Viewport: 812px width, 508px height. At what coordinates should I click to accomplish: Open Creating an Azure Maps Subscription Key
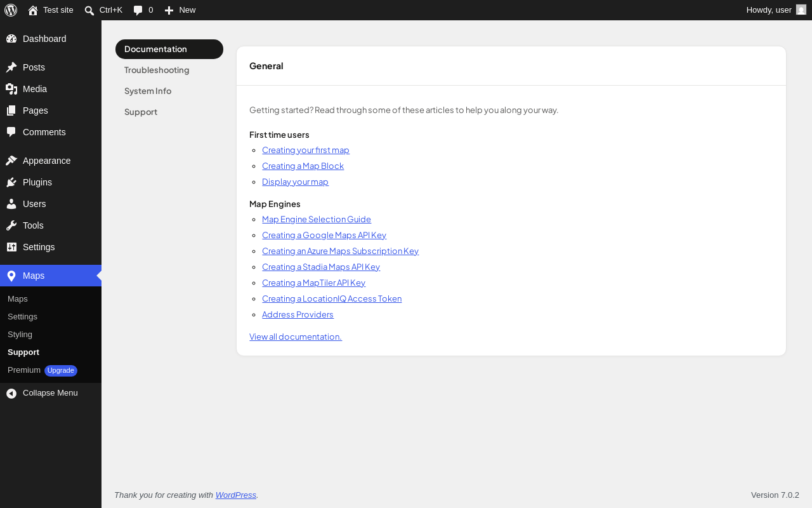[340, 251]
